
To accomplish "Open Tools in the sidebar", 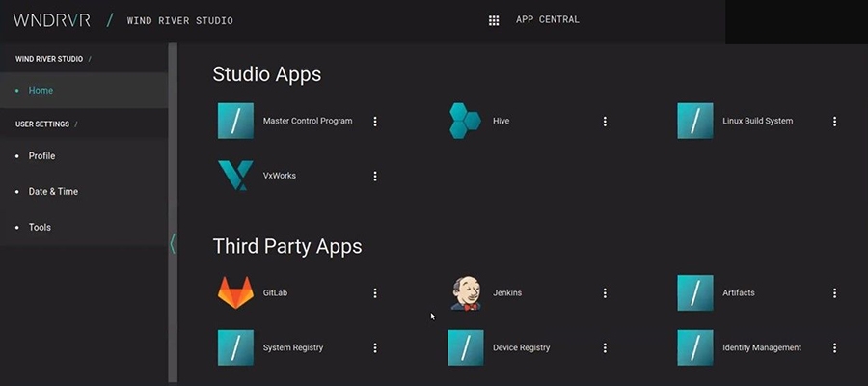I will click(84, 227).
